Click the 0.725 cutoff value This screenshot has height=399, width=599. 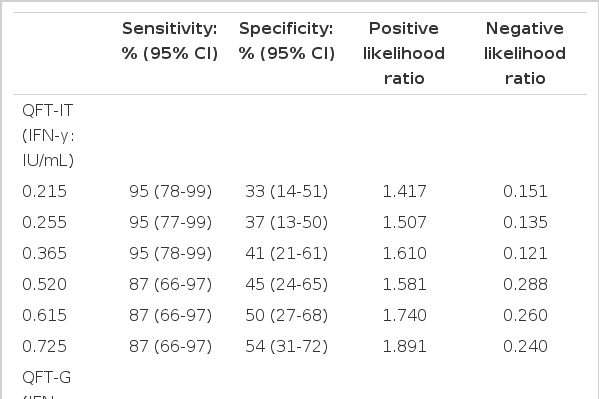[x=44, y=346]
